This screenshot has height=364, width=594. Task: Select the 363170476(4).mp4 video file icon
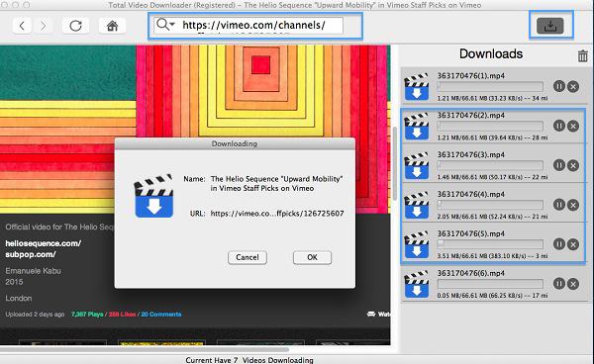pos(417,206)
